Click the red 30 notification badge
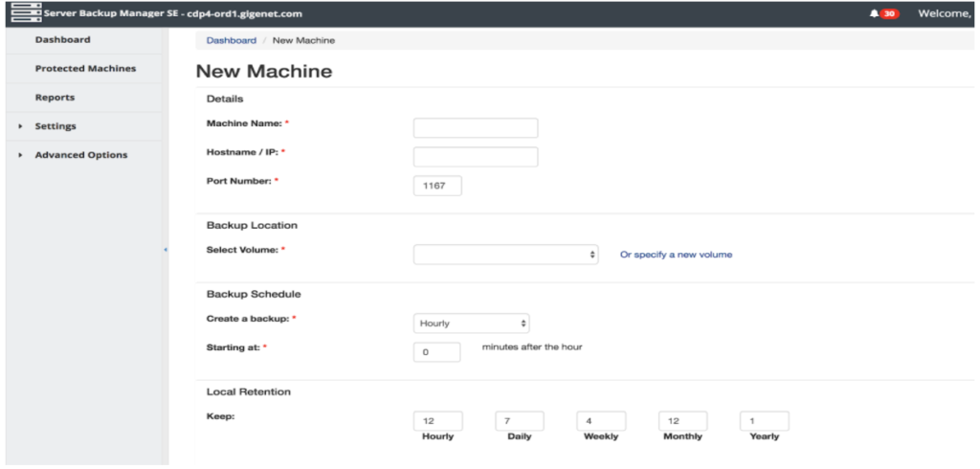980x469 pixels. 889,13
